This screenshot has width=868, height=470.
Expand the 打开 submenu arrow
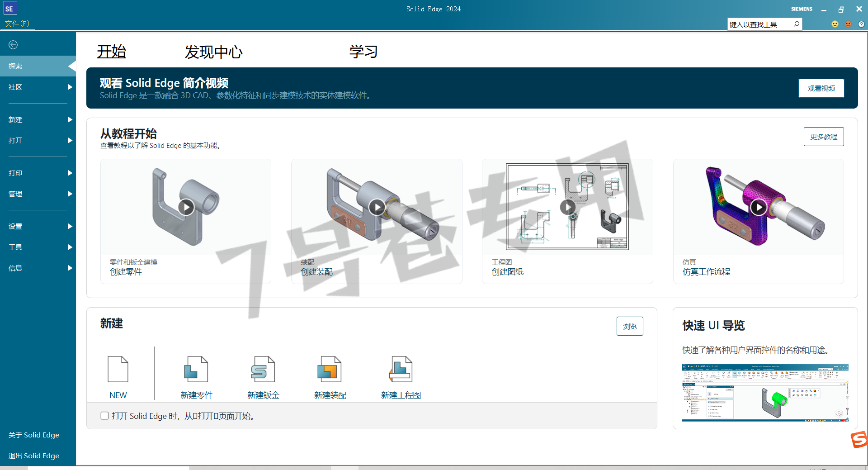[70, 140]
